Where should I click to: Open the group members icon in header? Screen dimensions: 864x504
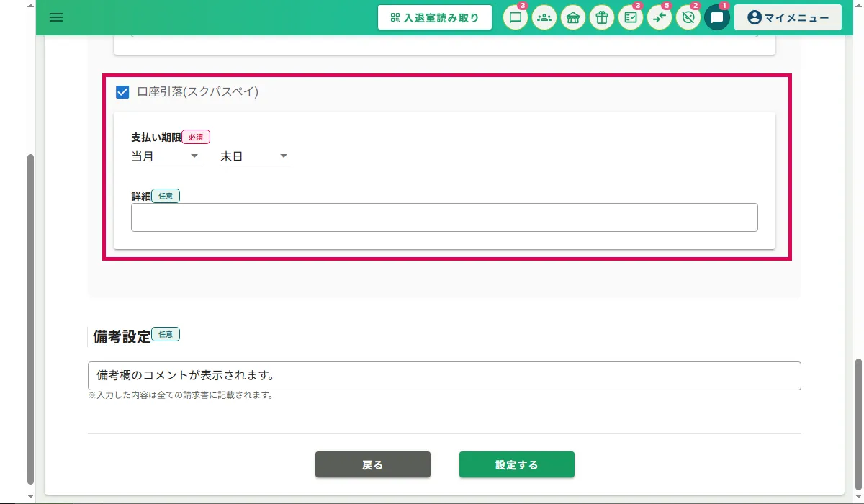pos(544,18)
